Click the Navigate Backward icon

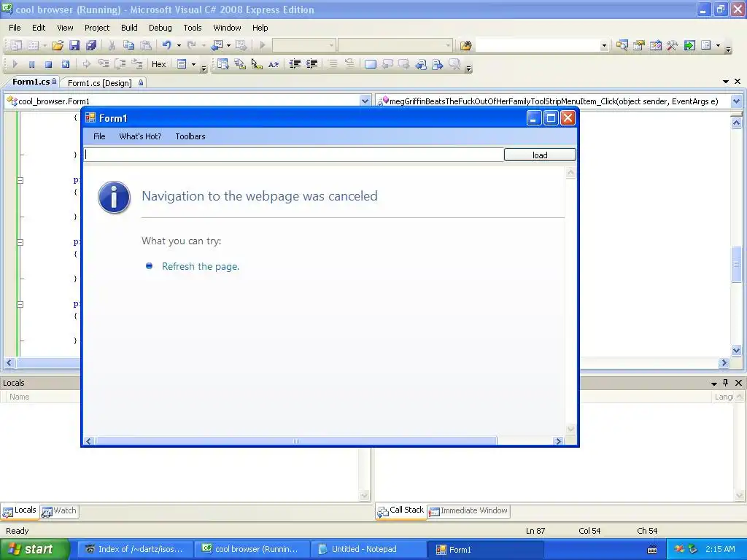pos(217,45)
